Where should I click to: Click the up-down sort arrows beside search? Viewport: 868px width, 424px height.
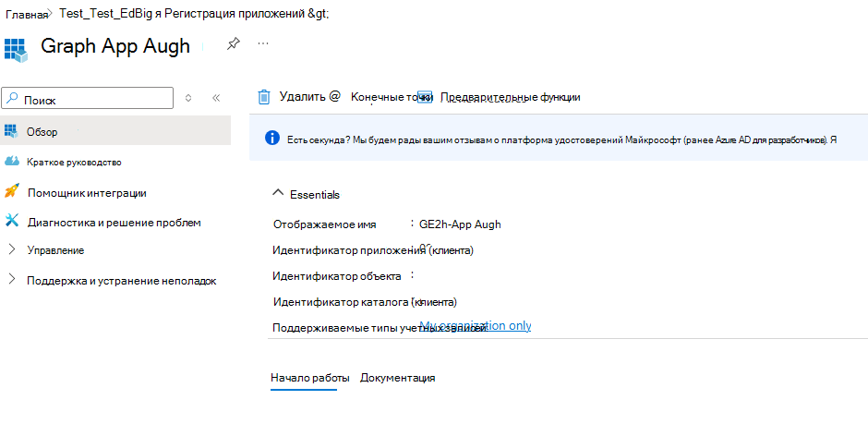(188, 98)
